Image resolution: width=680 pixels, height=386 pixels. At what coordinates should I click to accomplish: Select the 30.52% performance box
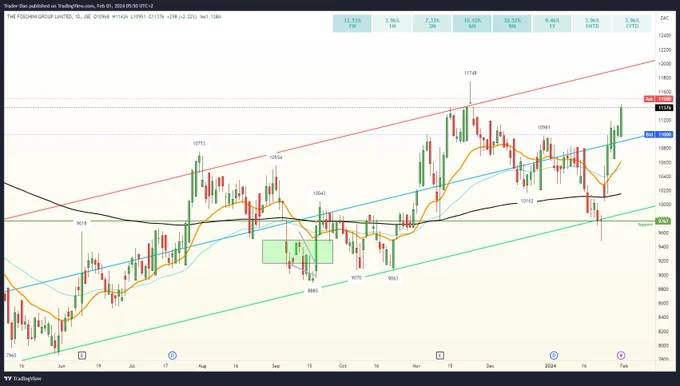point(512,23)
